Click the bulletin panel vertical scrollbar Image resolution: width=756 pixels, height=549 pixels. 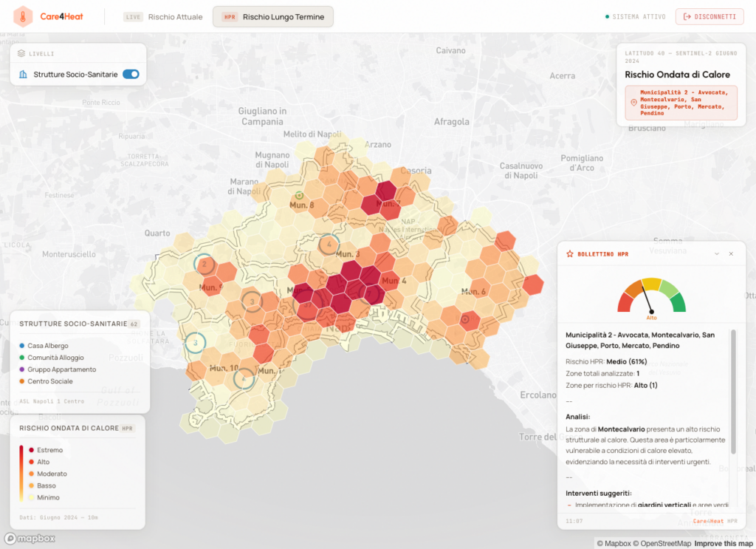(733, 392)
